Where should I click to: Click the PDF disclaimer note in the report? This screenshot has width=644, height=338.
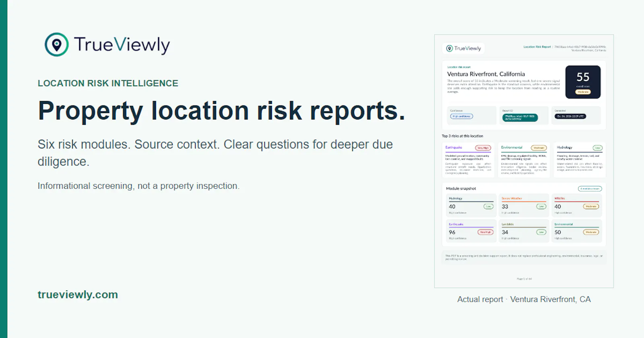tap(524, 258)
